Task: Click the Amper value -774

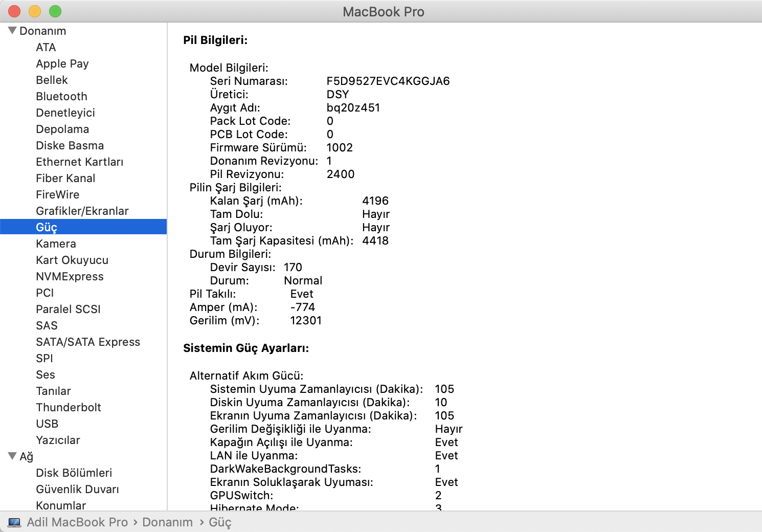Action: click(303, 307)
